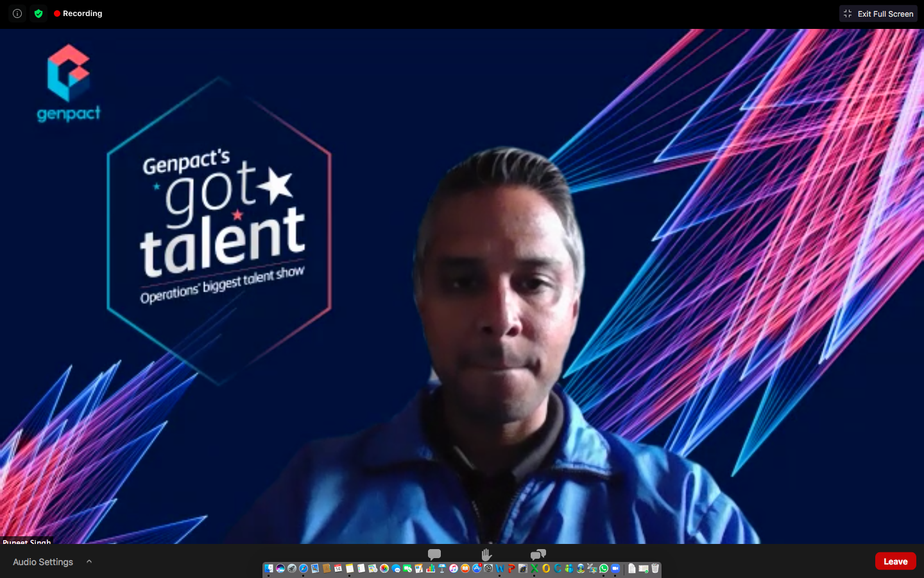924x578 pixels.
Task: Expand the Audio Settings chevron
Action: pyautogui.click(x=89, y=562)
